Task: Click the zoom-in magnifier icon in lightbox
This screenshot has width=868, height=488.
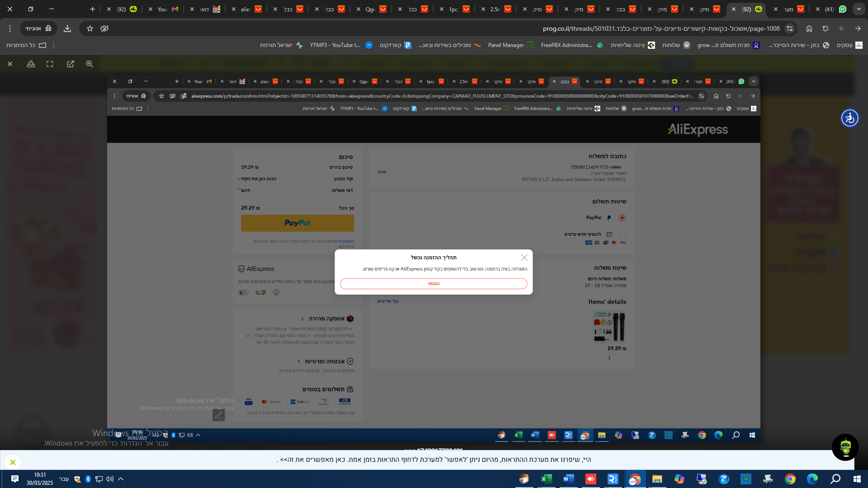Action: pos(90,64)
